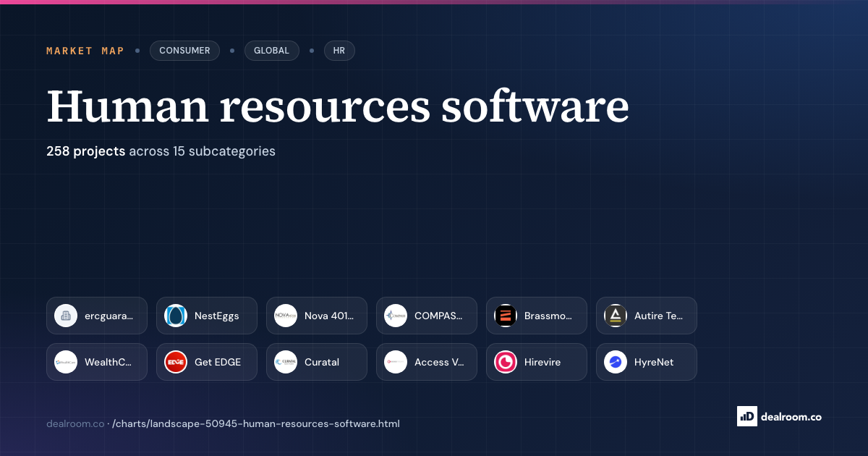The width and height of the screenshot is (868, 456).
Task: Open the NestEggs project card
Action: pyautogui.click(x=207, y=316)
